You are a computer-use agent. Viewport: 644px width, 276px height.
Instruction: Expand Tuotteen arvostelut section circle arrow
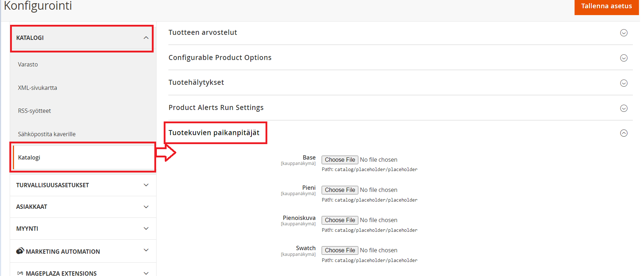pos(623,33)
